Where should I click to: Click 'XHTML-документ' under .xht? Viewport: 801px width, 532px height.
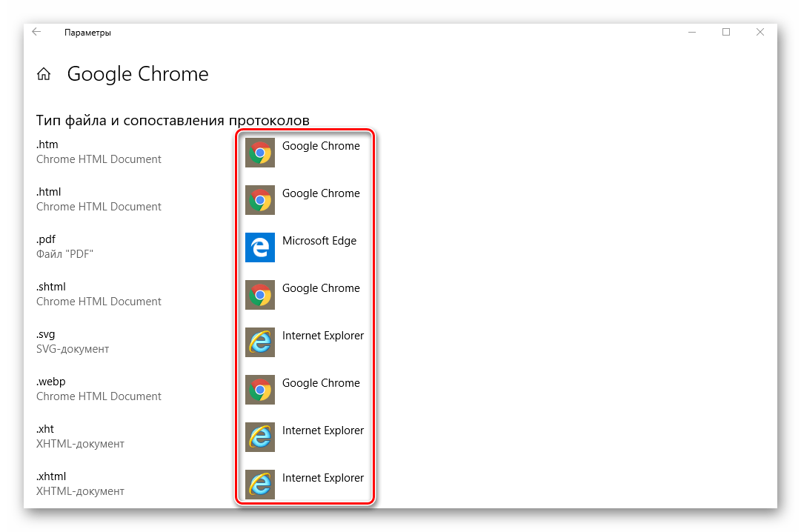pos(80,444)
